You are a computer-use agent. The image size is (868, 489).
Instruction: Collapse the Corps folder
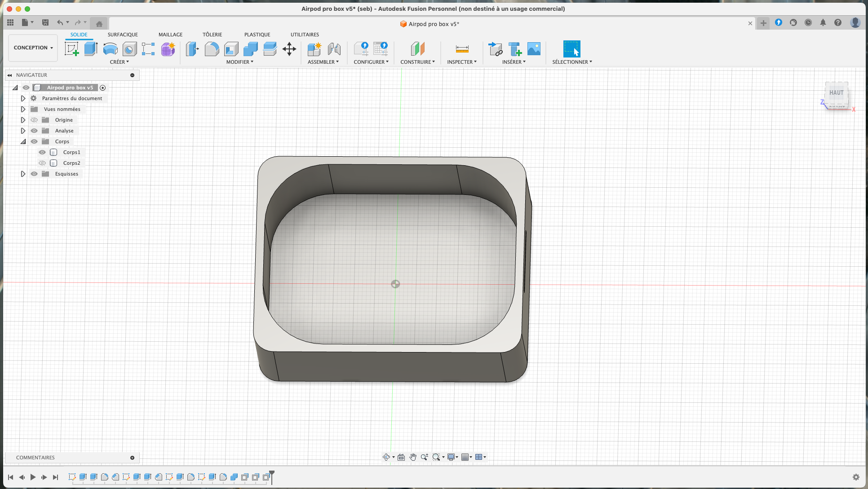point(23,141)
